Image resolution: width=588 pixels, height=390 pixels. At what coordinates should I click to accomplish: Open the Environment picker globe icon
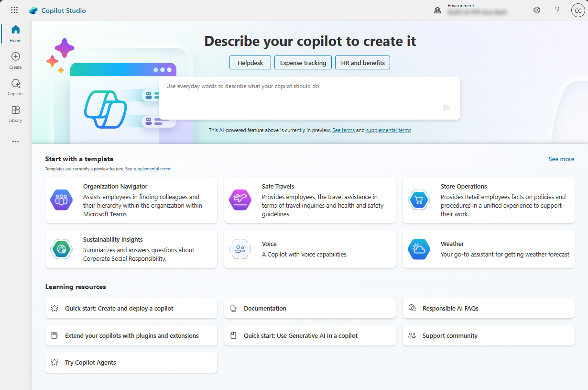coord(437,10)
